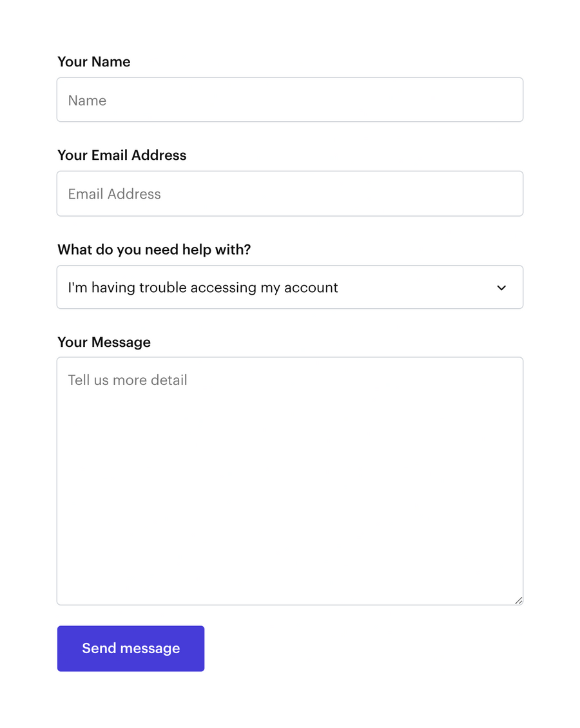Click the "Your Message" label
The width and height of the screenshot is (580, 728).
coord(104,342)
